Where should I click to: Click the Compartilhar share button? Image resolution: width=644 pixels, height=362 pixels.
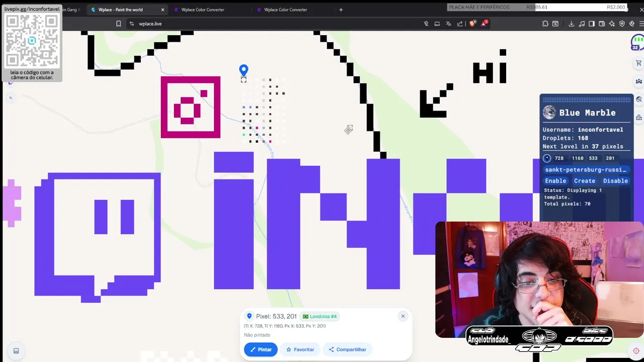347,349
